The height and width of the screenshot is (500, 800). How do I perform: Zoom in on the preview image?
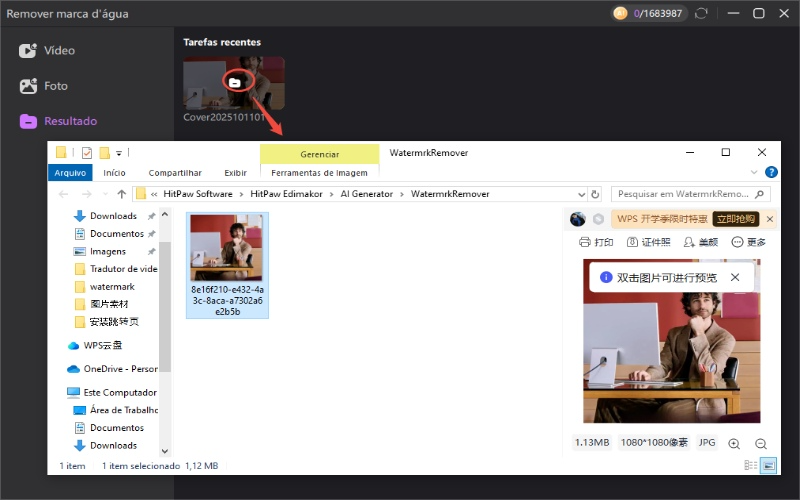734,443
